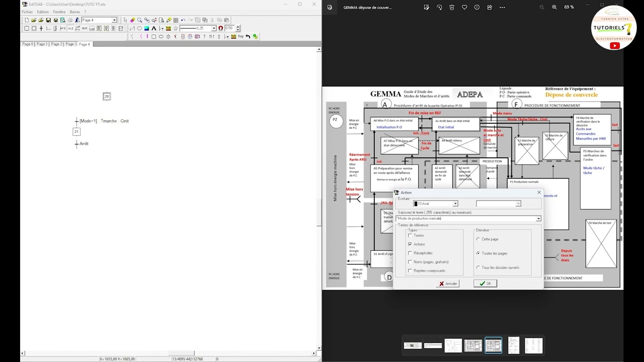
Task: Click the New file icon in EdiTSAB
Action: tap(27, 20)
